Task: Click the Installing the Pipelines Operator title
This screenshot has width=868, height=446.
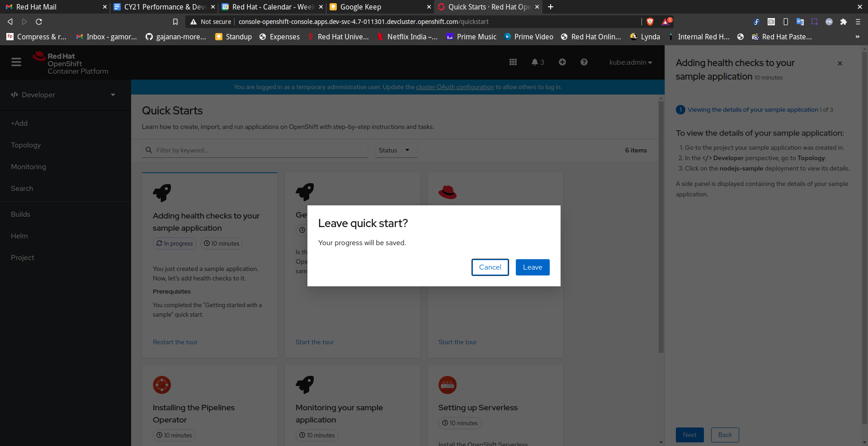Action: pos(193,413)
